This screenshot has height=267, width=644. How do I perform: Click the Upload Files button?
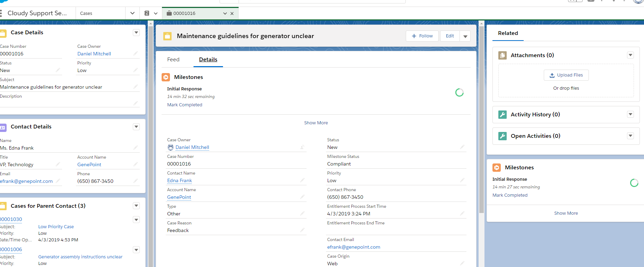[566, 75]
